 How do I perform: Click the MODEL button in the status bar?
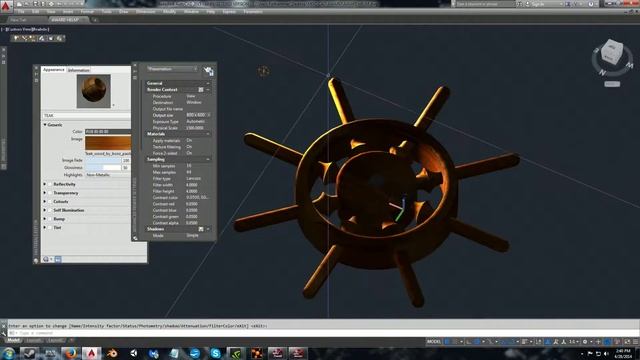pyautogui.click(x=434, y=341)
